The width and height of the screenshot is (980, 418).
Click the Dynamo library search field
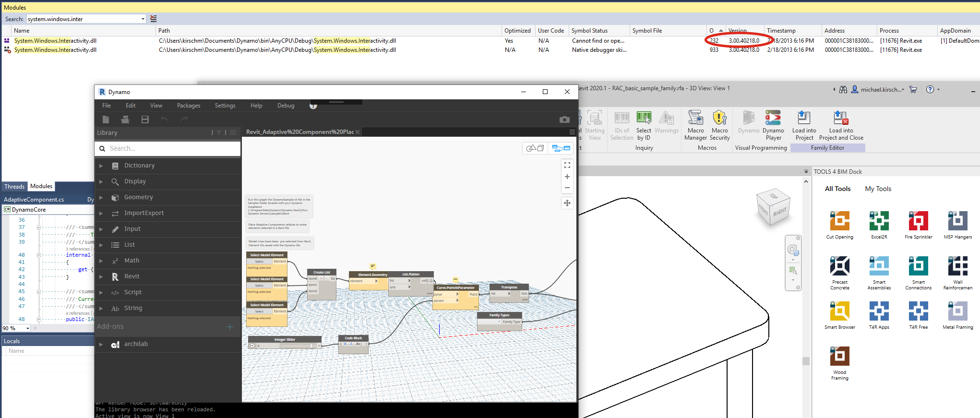point(167,148)
